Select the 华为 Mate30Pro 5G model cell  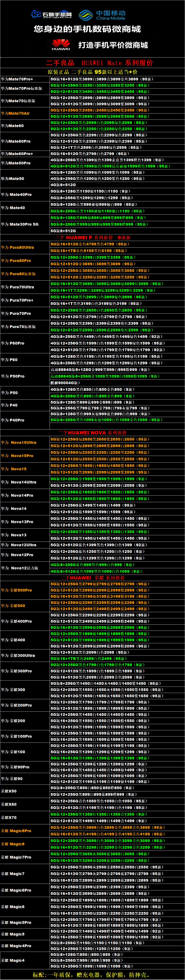tap(25, 224)
